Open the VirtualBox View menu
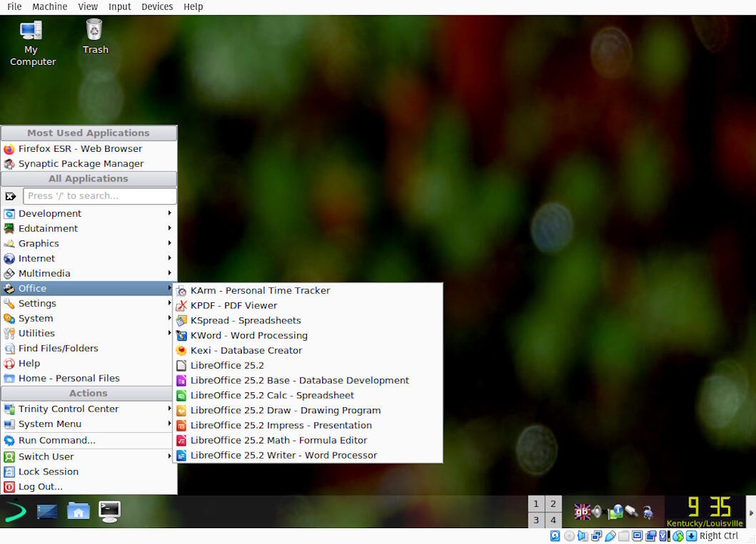The width and height of the screenshot is (756, 544). coord(88,7)
